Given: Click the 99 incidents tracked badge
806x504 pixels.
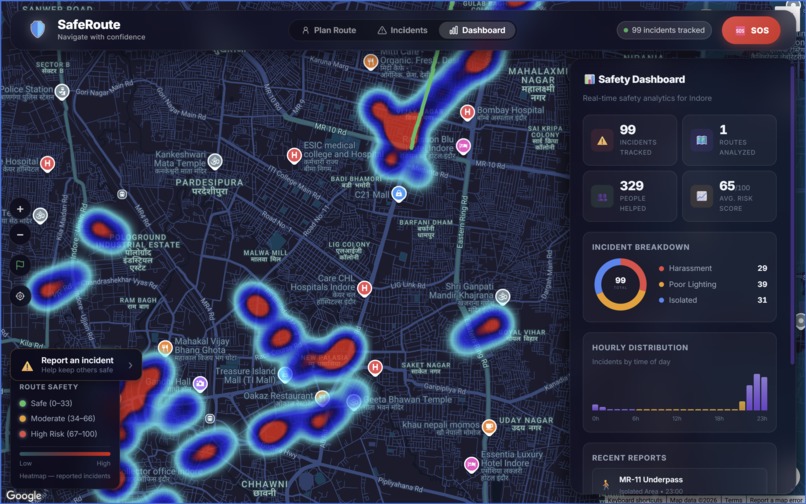Looking at the screenshot, I should tap(664, 30).
